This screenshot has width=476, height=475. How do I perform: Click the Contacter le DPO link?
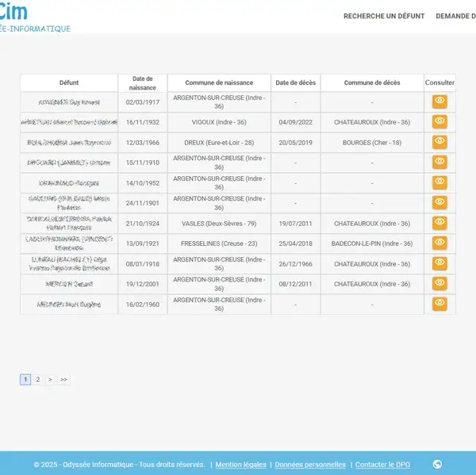click(x=382, y=465)
